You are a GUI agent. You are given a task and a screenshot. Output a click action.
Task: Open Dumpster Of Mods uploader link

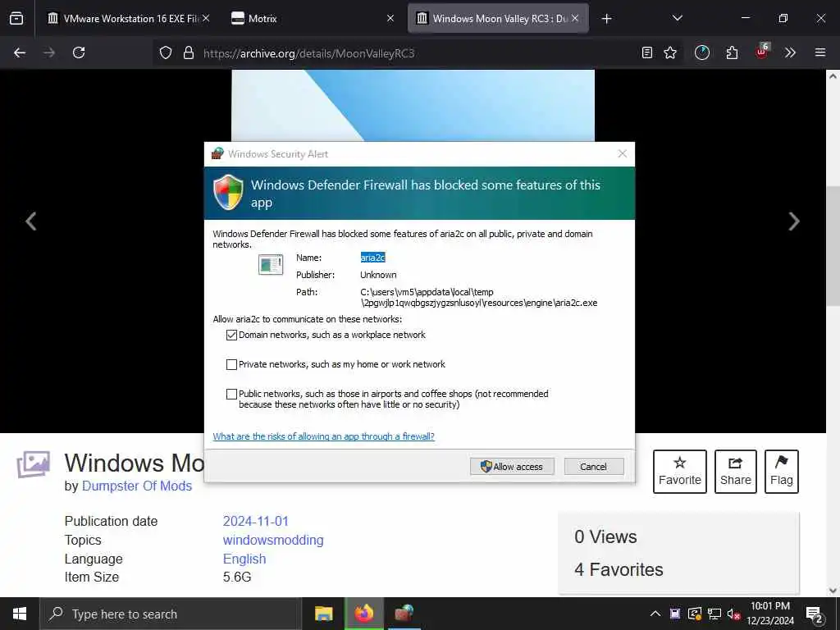pos(137,486)
